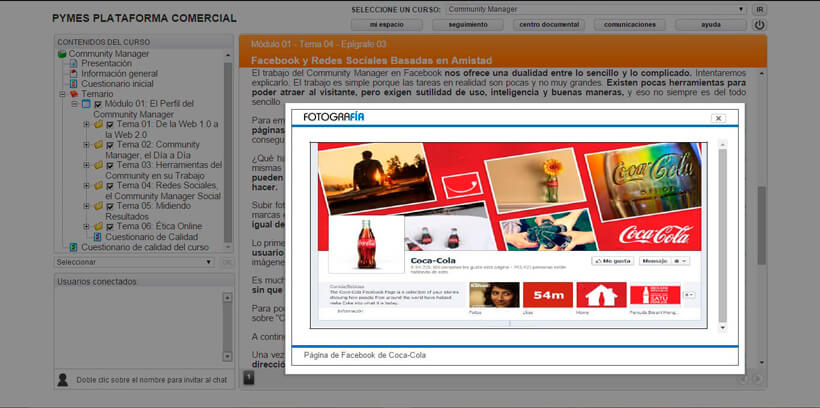Expand Tema 05: Midiendo Resultados
This screenshot has width=820, height=408.
click(86, 206)
